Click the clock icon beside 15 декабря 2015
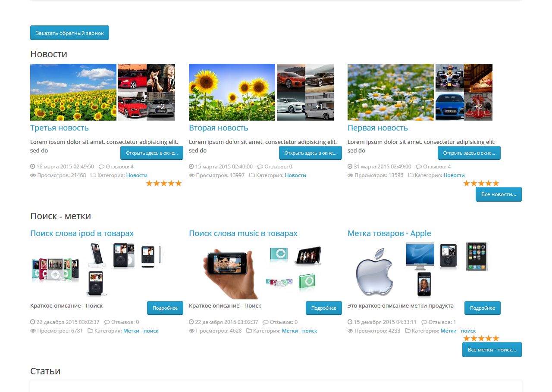Screen dimensions: 552x392 pos(350,322)
